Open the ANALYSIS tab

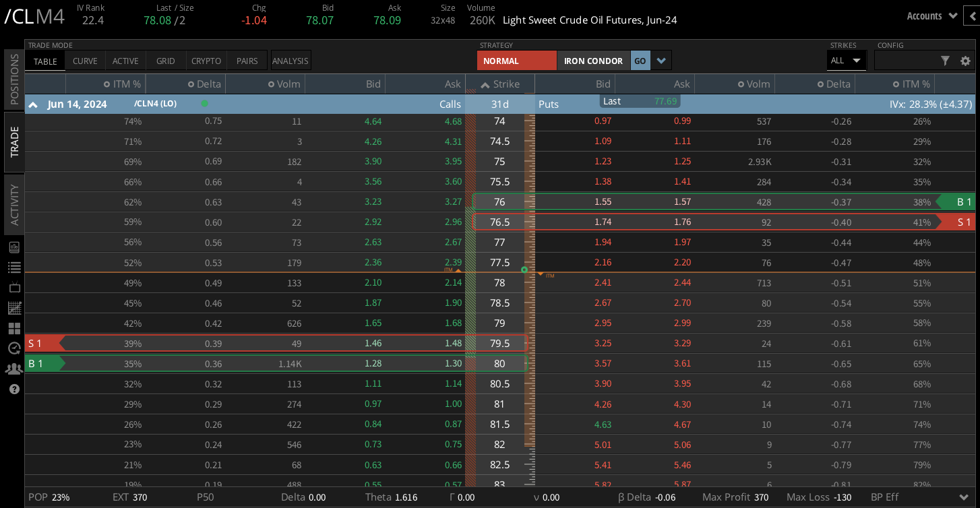point(290,60)
